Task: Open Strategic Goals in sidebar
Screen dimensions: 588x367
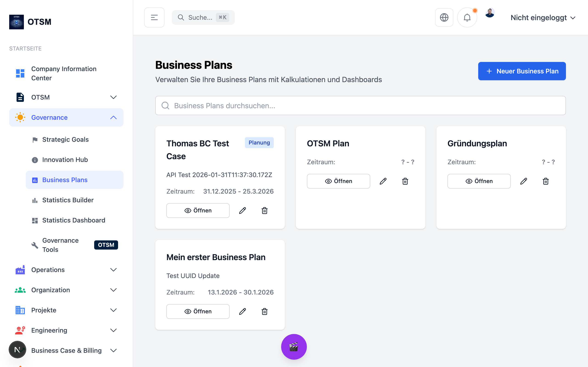Action: 65,139
